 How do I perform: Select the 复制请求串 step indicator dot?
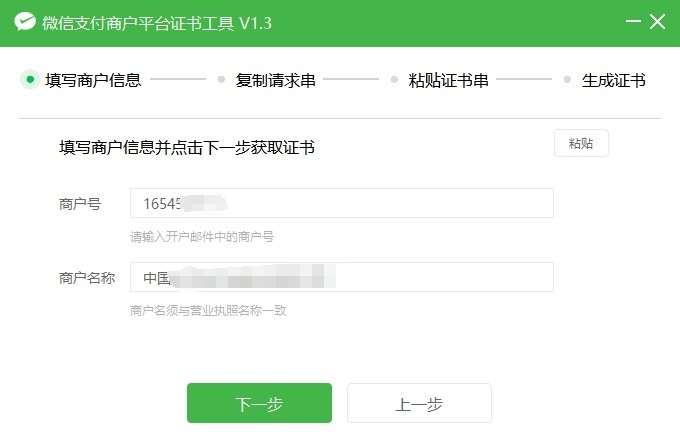[x=221, y=79]
